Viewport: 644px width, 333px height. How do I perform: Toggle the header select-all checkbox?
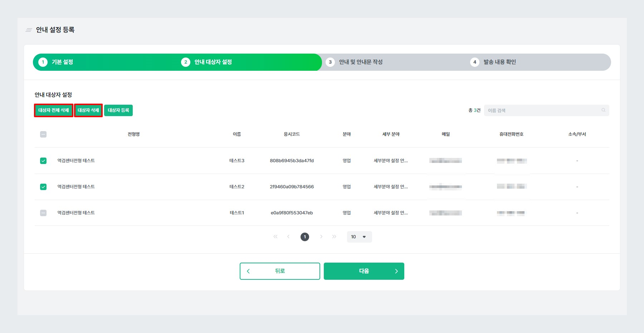tap(43, 134)
